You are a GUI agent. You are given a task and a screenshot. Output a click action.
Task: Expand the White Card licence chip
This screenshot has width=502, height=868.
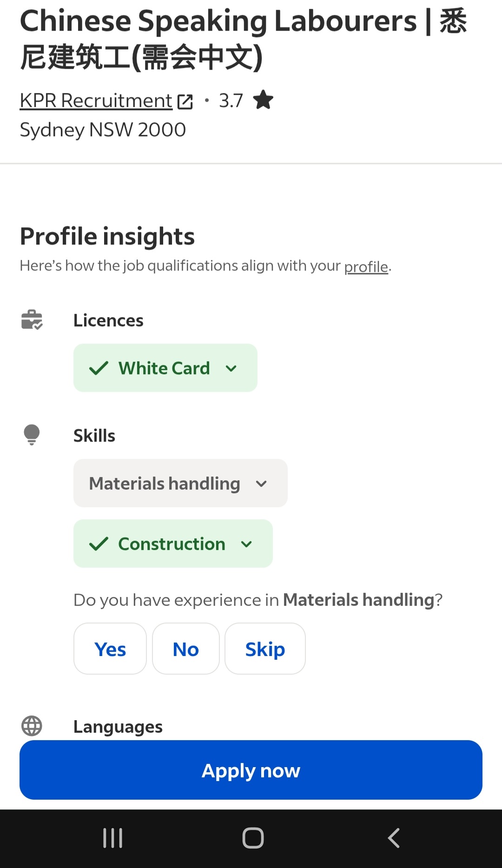[165, 368]
